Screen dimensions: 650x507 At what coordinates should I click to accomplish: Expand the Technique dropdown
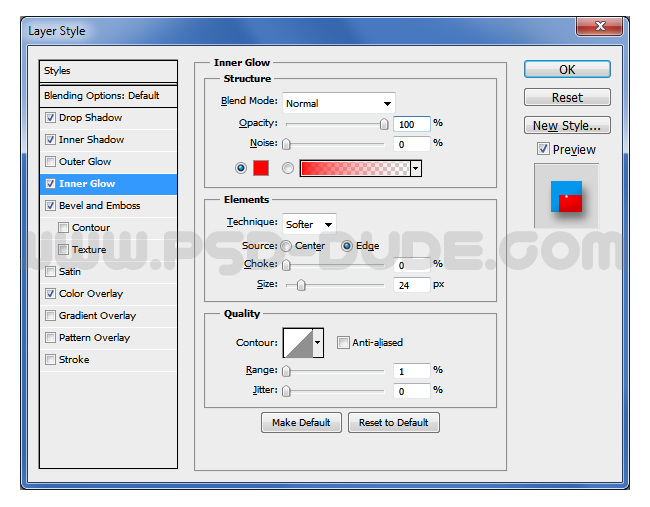(x=309, y=225)
